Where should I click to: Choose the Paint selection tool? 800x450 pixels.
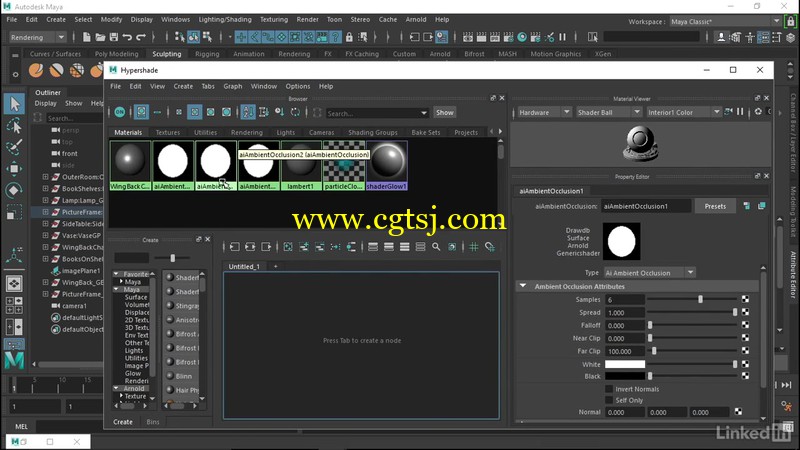point(14,147)
